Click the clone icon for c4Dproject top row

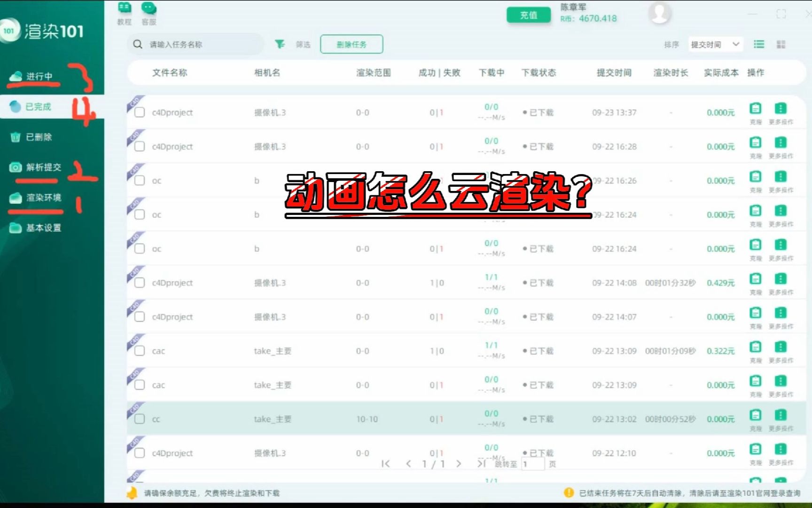tap(755, 109)
